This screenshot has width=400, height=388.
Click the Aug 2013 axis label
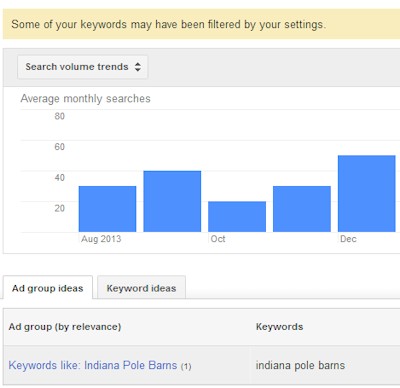coord(101,239)
